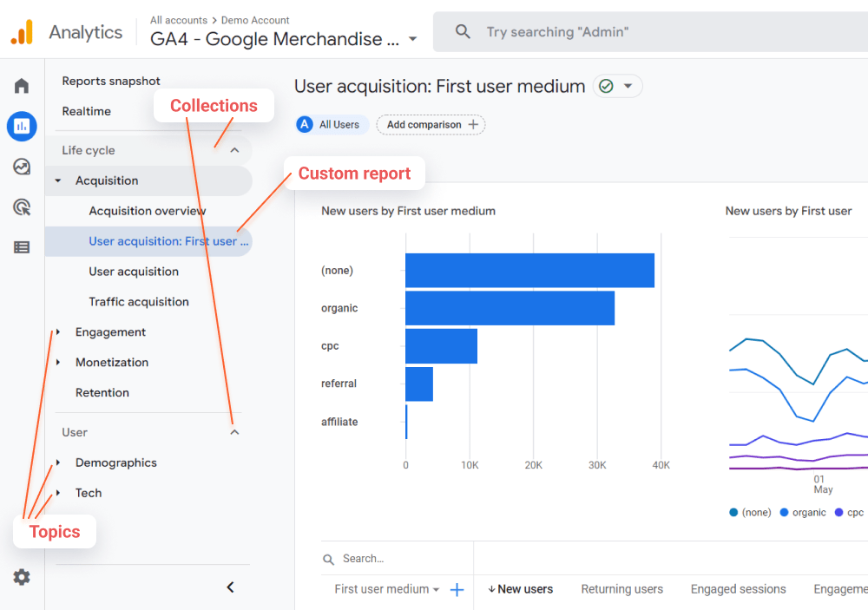Click the cpc bar in chart

(441, 346)
